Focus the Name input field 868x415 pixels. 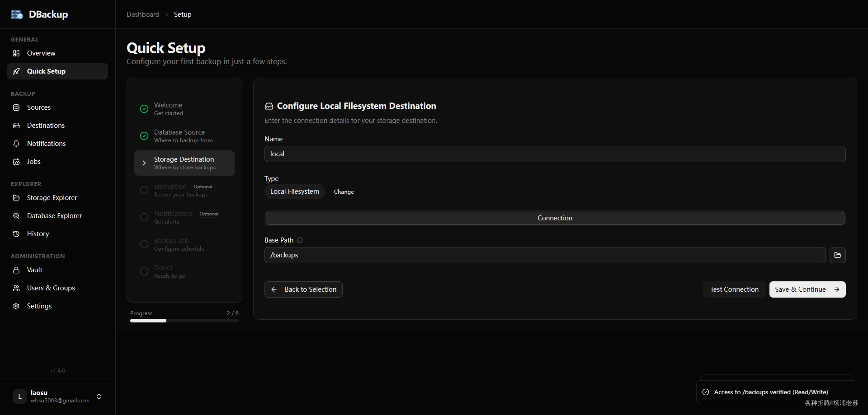click(x=555, y=154)
